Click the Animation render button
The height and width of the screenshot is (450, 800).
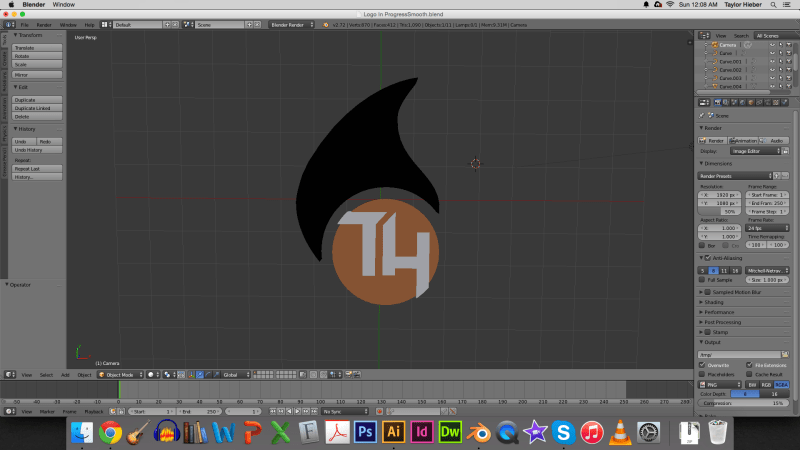(x=743, y=141)
